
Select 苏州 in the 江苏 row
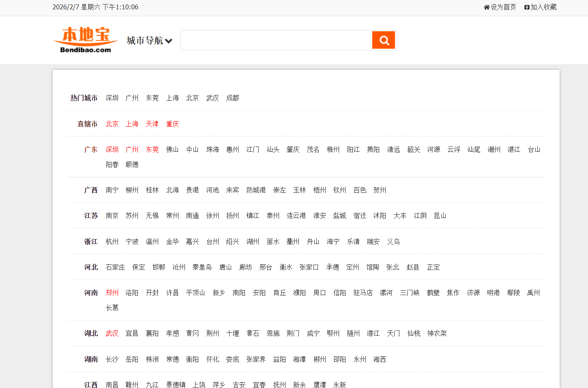[132, 216]
